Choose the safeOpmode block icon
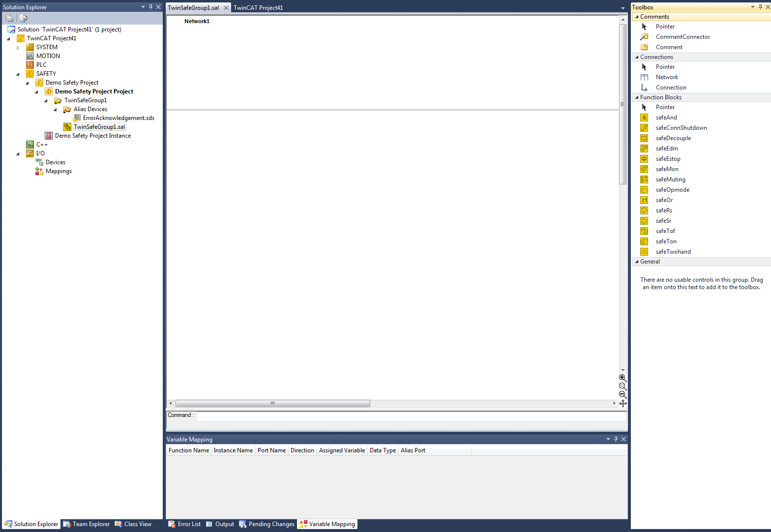The width and height of the screenshot is (771, 532). tap(644, 190)
